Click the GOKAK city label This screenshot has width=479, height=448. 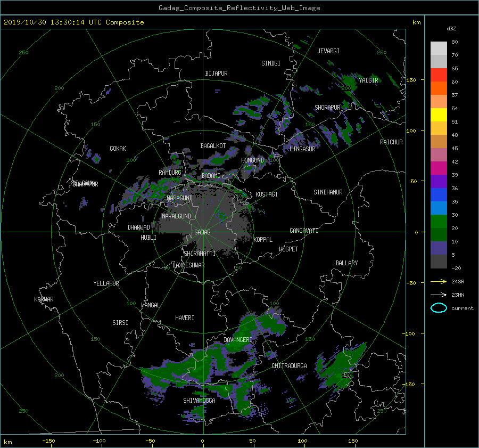[118, 149]
